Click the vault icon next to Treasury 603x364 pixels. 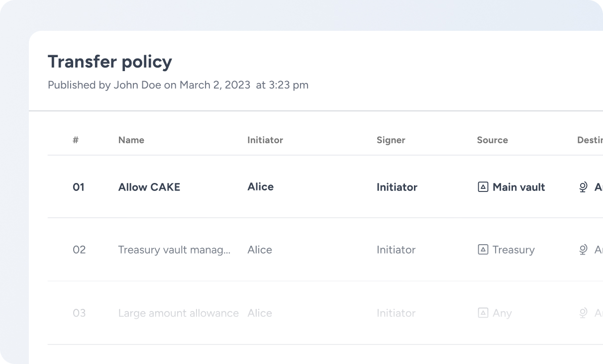point(483,250)
